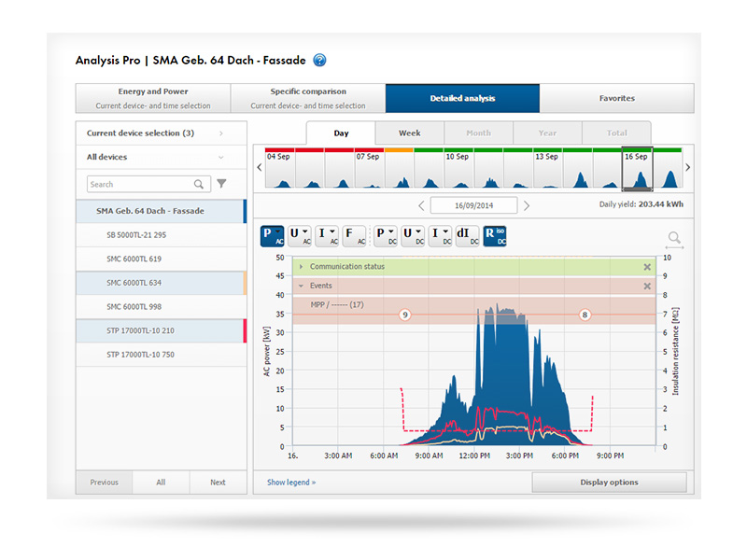The image size is (747, 560).
Task: Open the device filter funnel icon
Action: (x=222, y=184)
